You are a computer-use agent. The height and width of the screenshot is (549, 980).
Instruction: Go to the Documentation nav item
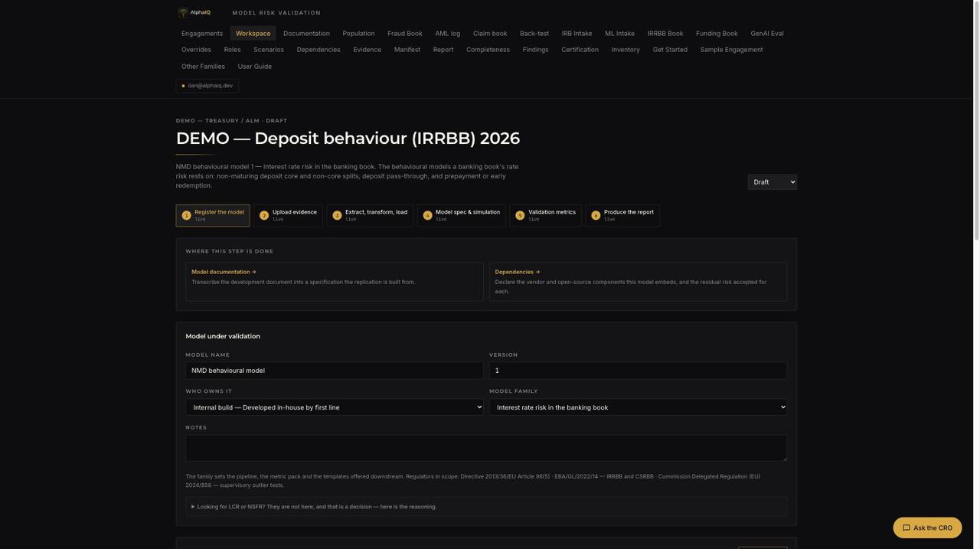(307, 34)
